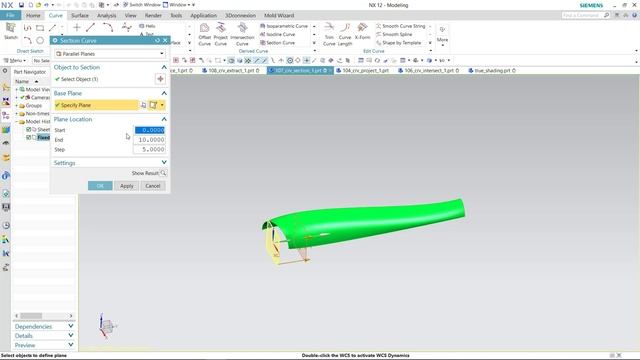Open the Mold Wizard tab
This screenshot has height=360, width=640.
(279, 15)
